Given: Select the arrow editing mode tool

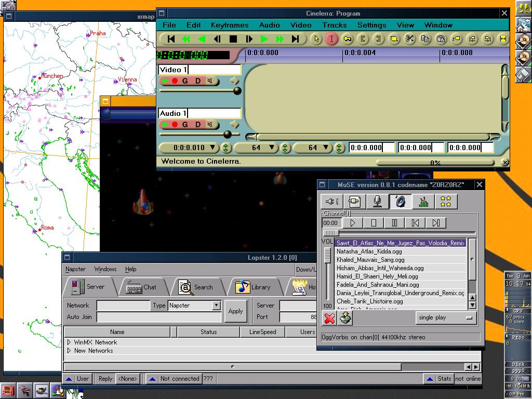Looking at the screenshot, I should click(x=316, y=39).
